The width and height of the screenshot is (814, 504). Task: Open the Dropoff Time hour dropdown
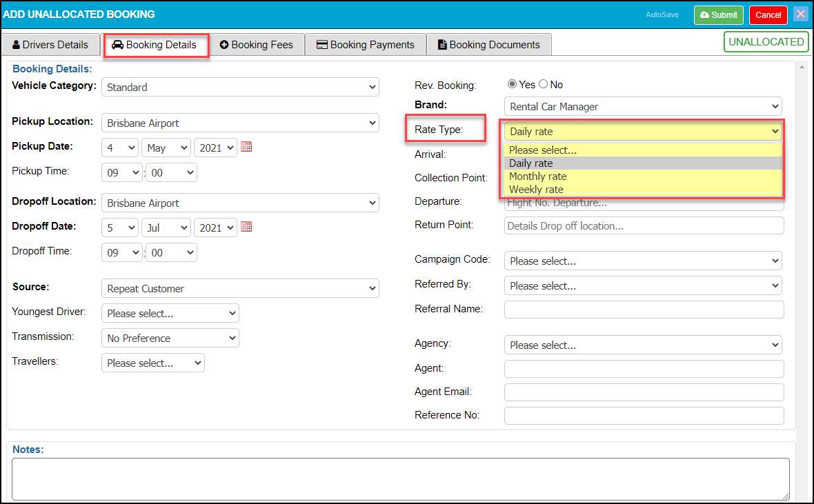point(122,253)
